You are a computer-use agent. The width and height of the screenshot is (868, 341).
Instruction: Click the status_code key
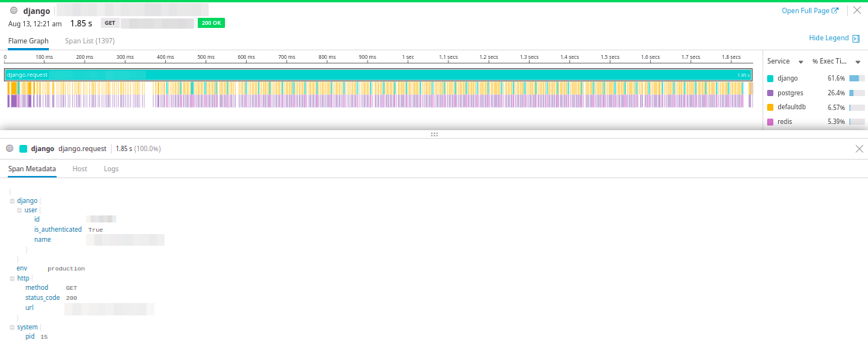pos(42,298)
